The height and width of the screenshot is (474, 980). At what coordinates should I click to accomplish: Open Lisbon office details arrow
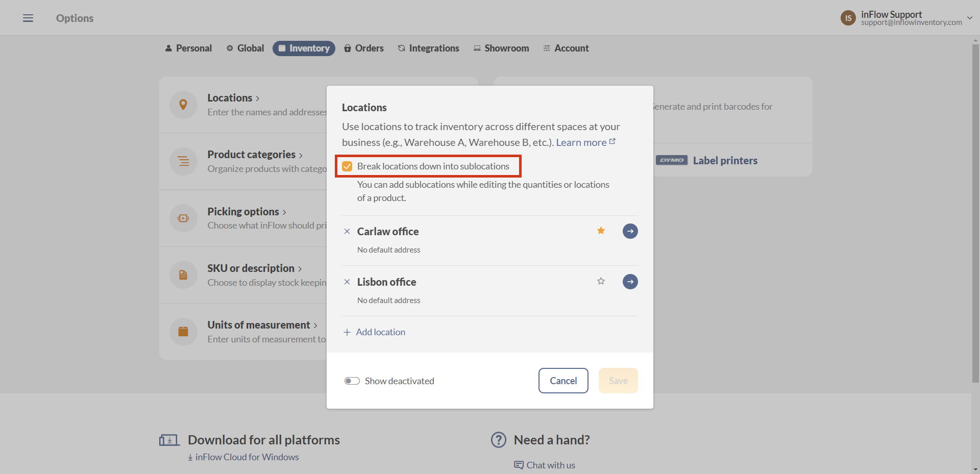tap(630, 282)
